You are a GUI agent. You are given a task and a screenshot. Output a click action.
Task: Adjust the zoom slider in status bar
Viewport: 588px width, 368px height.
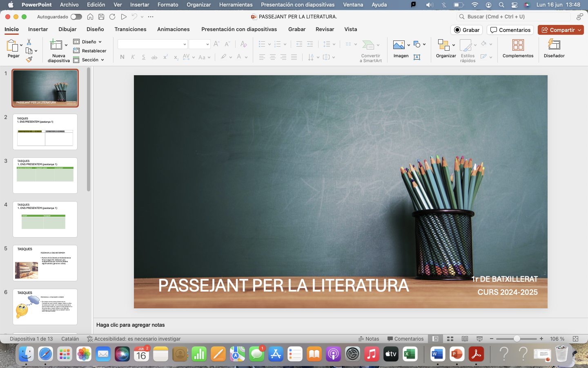click(517, 339)
